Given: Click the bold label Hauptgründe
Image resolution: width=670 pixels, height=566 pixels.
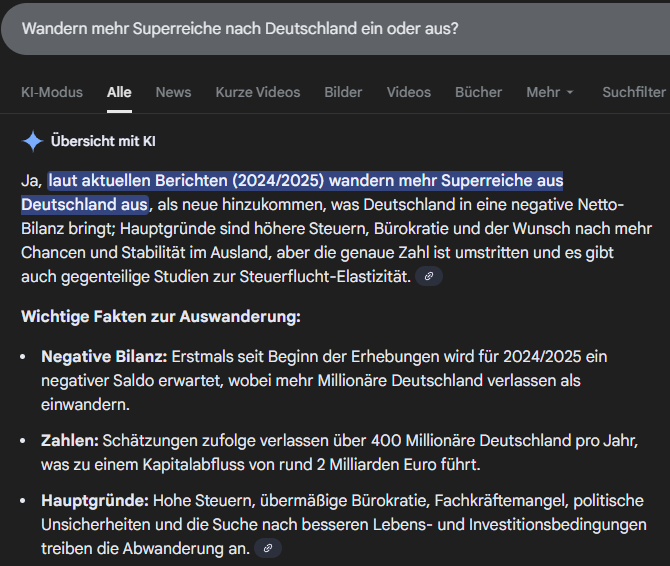Looking at the screenshot, I should tap(94, 500).
